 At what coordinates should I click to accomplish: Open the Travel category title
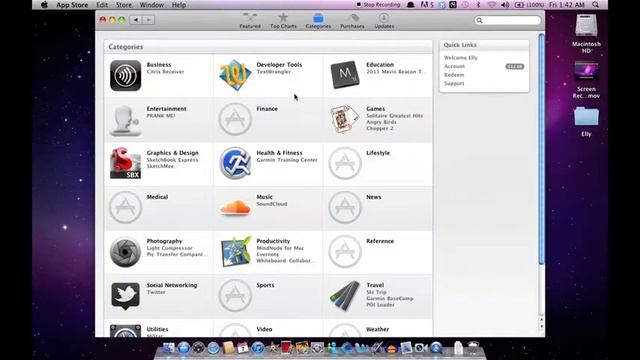[x=375, y=285]
